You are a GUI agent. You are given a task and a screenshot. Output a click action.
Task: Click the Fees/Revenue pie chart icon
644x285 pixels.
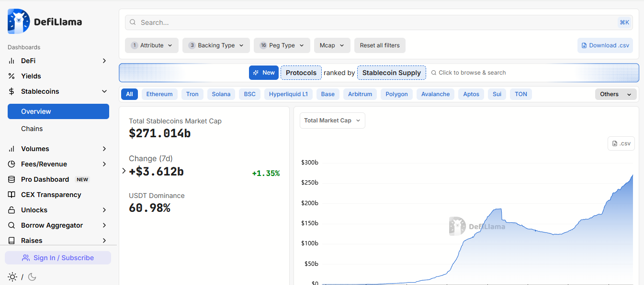pyautogui.click(x=11, y=164)
